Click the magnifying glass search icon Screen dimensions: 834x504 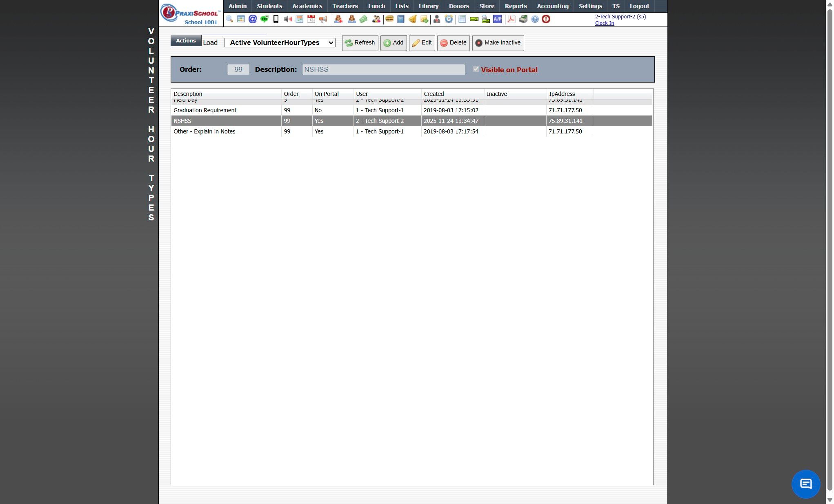click(x=229, y=19)
